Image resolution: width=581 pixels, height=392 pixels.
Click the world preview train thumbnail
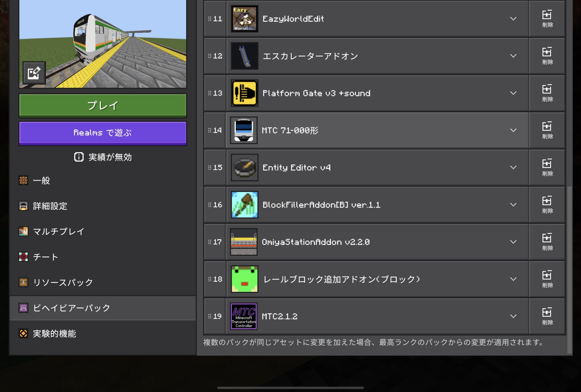click(x=103, y=44)
